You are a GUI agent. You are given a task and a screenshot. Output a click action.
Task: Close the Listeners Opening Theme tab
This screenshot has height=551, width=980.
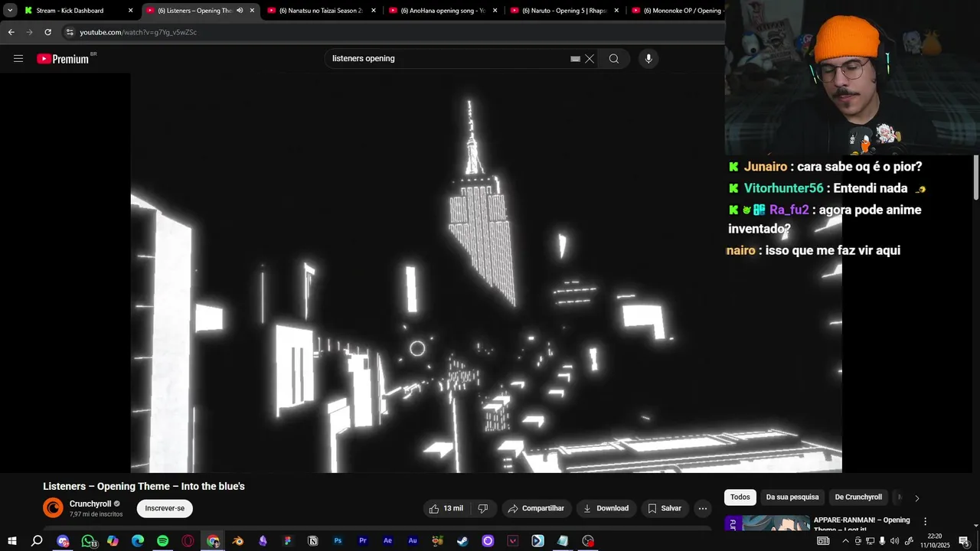coord(252,11)
